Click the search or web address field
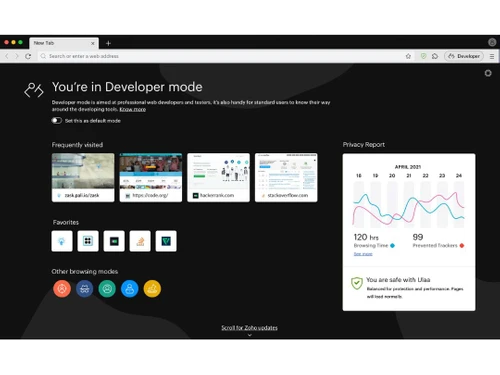Image resolution: width=500 pixels, height=375 pixels. pyautogui.click(x=220, y=56)
